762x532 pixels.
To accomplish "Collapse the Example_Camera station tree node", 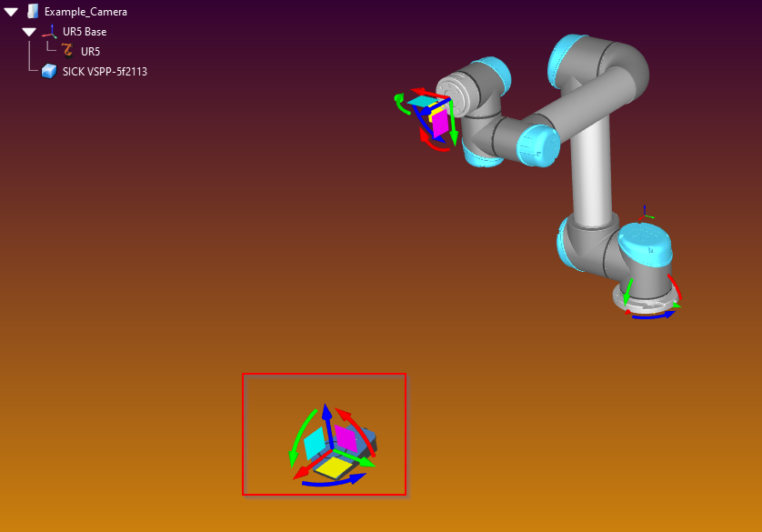I will pyautogui.click(x=11, y=12).
